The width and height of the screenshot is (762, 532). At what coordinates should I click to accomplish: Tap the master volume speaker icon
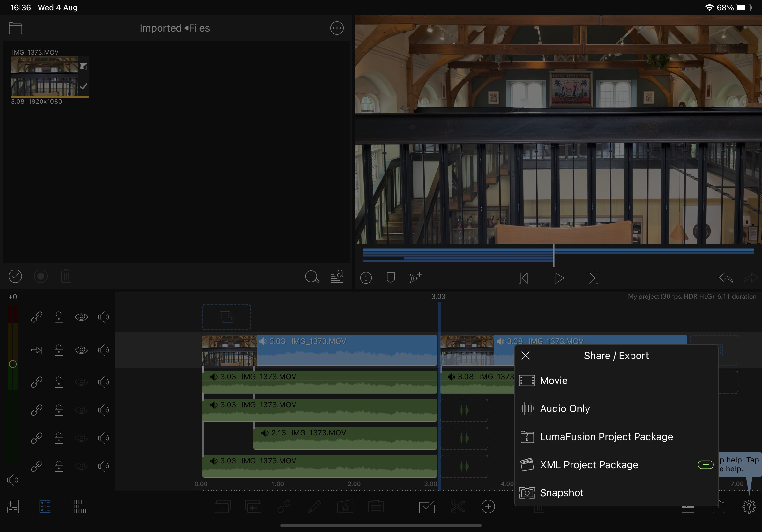12,480
